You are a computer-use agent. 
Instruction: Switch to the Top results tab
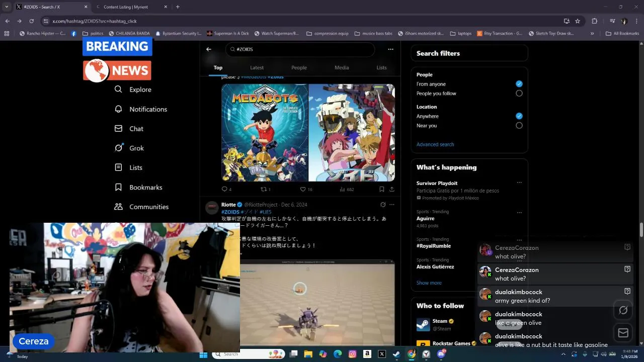point(218,67)
